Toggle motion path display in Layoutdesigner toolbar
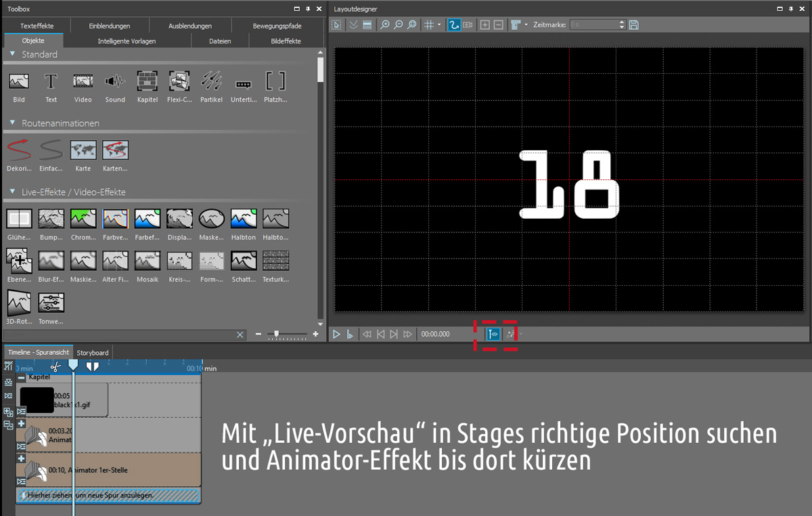Image resolution: width=812 pixels, height=516 pixels. (454, 25)
